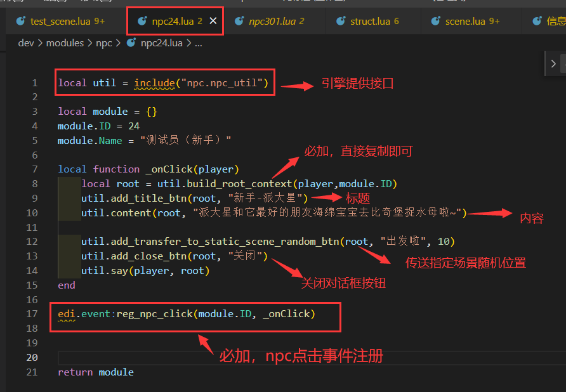Open the 'dev' breadcrumb folder dropdown
This screenshot has width=566, height=392.
click(x=25, y=43)
